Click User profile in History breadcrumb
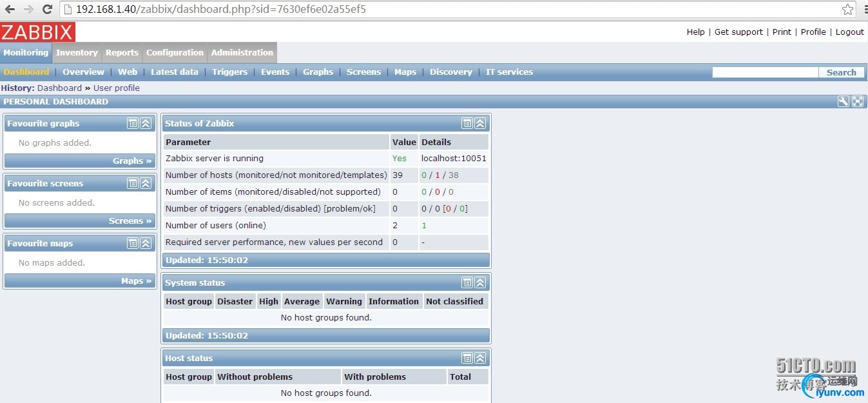The image size is (868, 403). [117, 88]
